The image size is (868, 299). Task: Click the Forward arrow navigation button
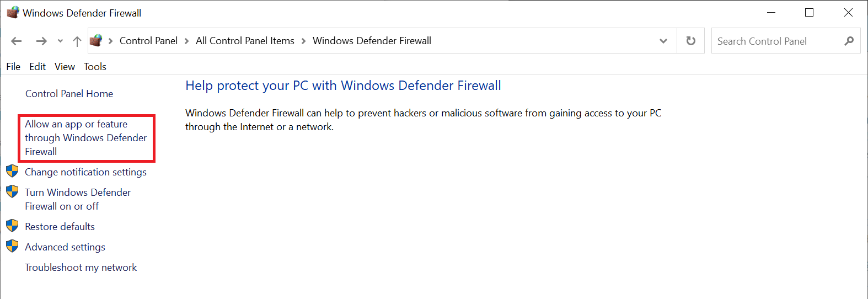pos(41,41)
